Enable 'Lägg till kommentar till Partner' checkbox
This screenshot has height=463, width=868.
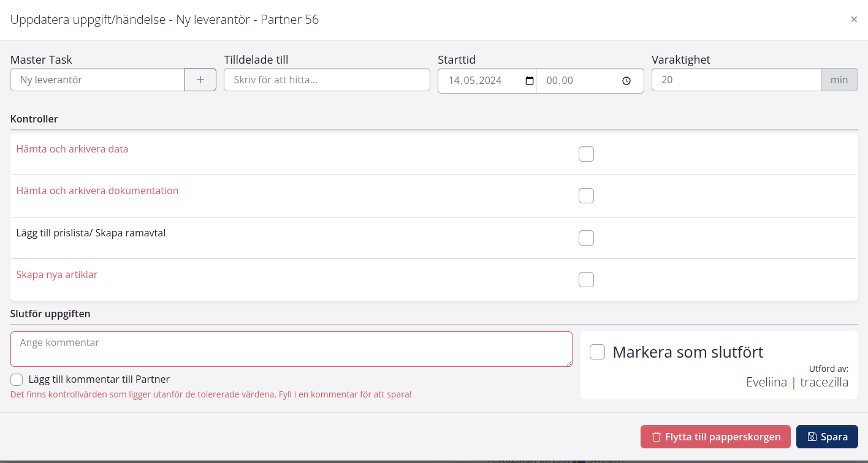coord(17,379)
